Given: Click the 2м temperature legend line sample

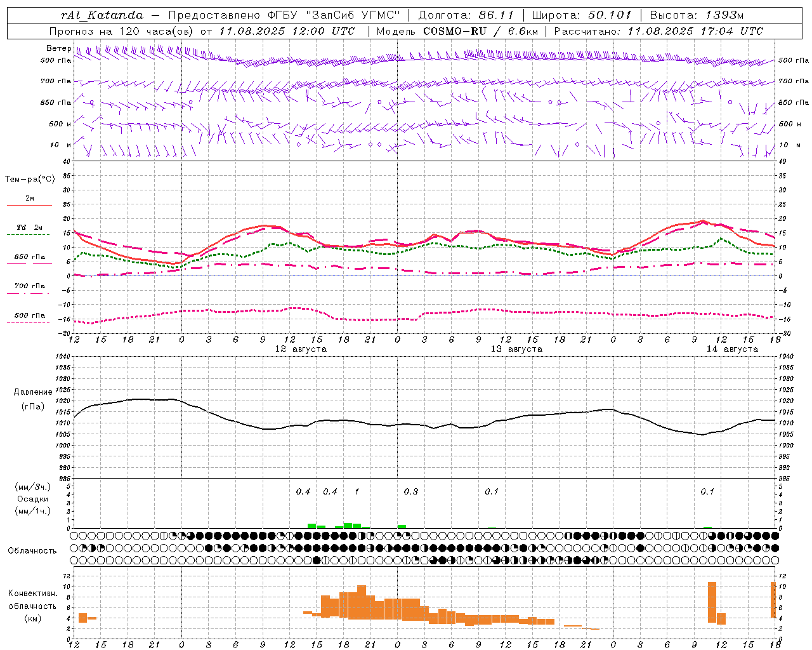Looking at the screenshot, I should coord(29,205).
